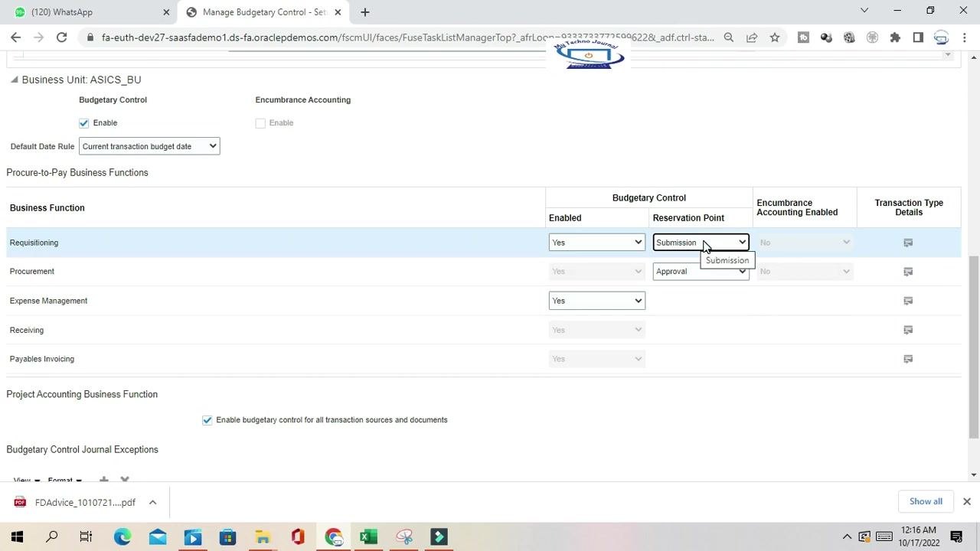Uncheck Budgetary Control Enable checkbox
This screenshot has width=980, height=551.
click(84, 122)
